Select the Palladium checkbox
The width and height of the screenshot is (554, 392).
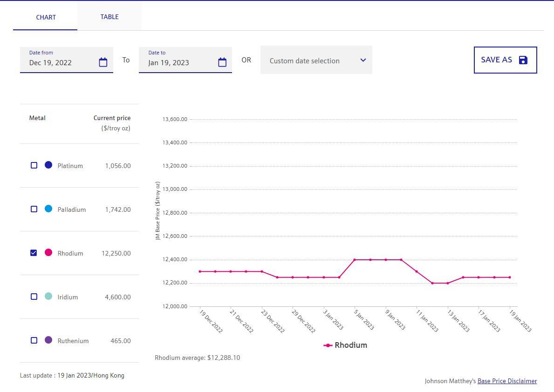[x=34, y=209]
